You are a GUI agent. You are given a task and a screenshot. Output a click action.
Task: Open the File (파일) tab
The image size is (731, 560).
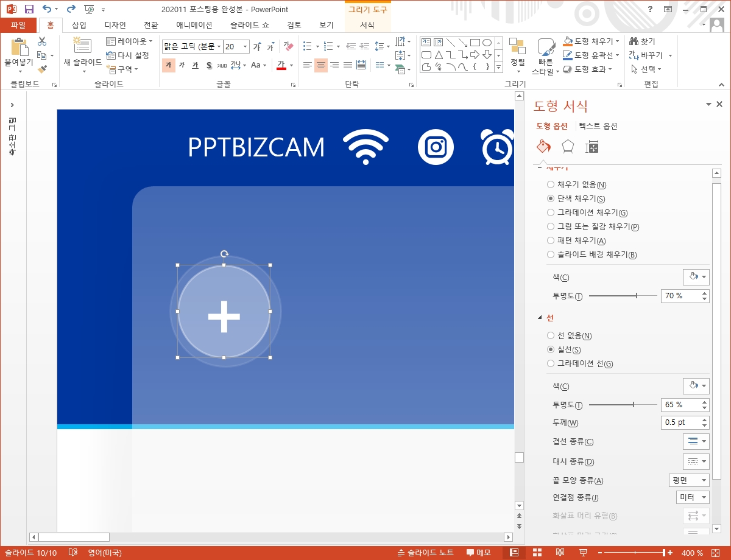18,25
